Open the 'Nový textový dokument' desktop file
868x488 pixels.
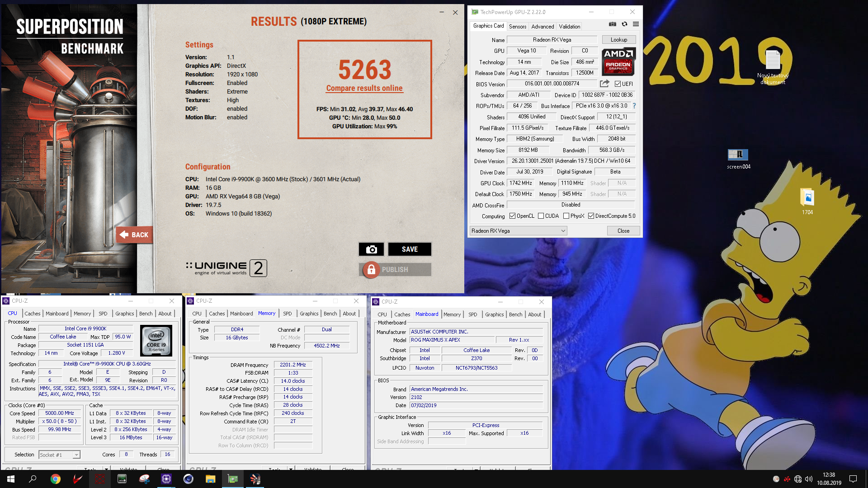point(773,66)
